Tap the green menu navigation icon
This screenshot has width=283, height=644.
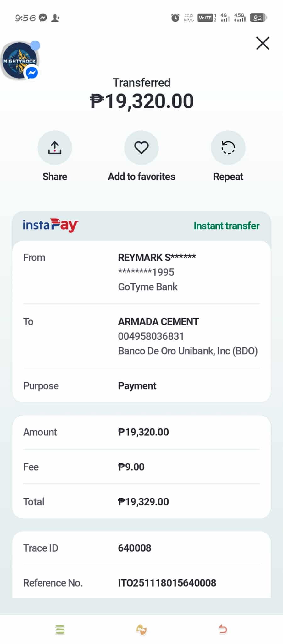point(60,630)
